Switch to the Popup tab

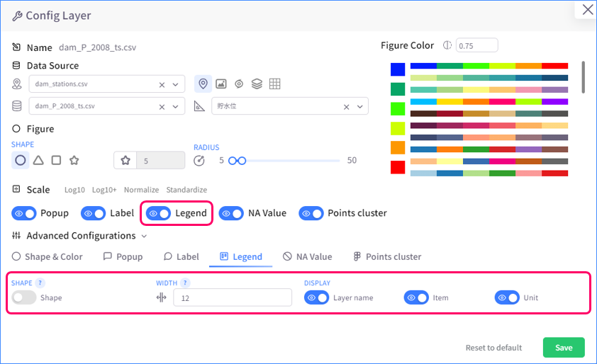(x=123, y=257)
